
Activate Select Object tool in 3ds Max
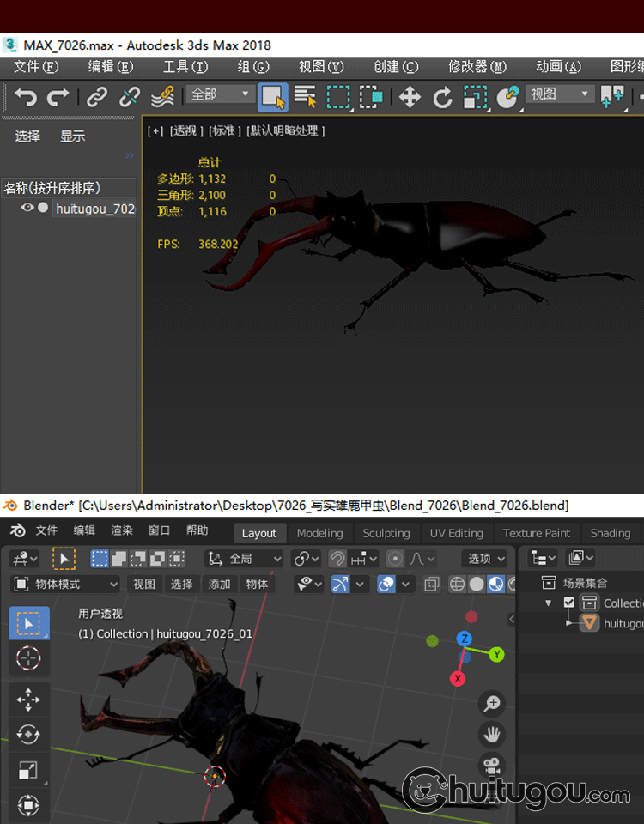(273, 96)
